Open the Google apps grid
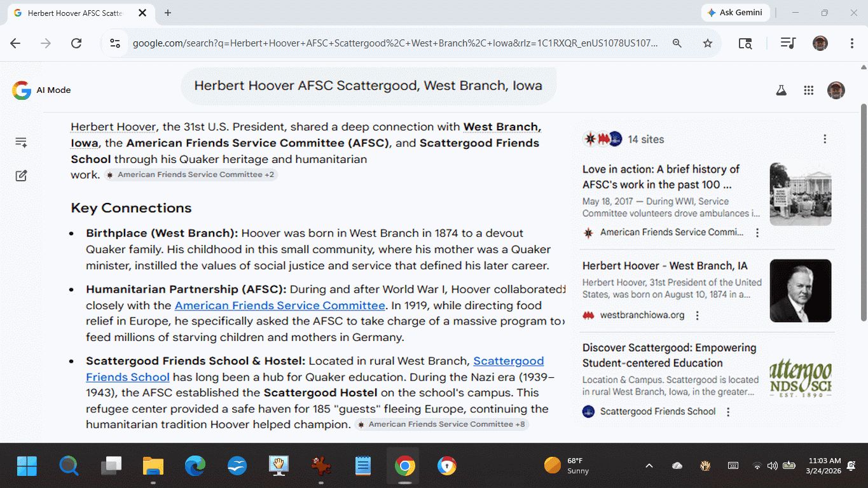868x488 pixels. pyautogui.click(x=809, y=90)
